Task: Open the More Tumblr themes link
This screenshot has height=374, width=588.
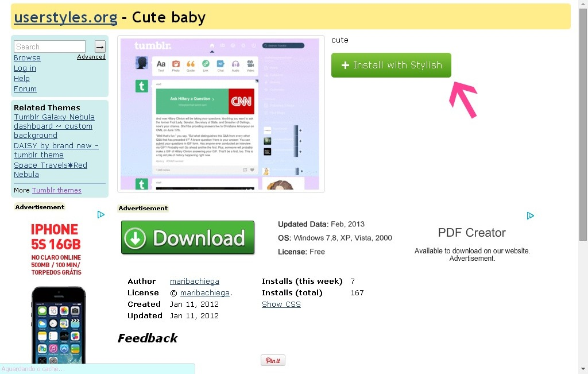Action: 57,190
